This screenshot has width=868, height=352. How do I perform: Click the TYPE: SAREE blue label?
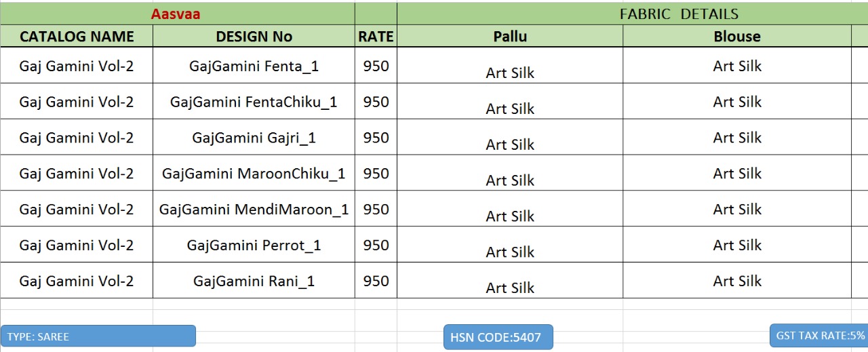point(98,336)
